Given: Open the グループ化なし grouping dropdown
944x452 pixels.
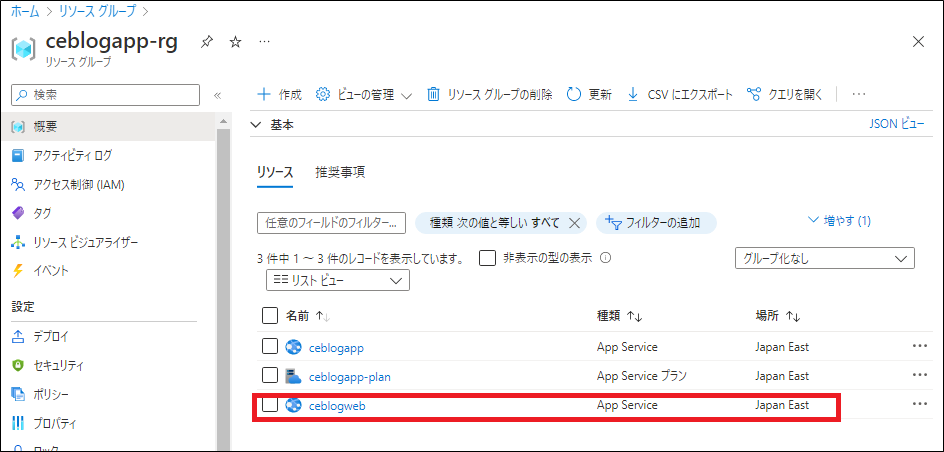Looking at the screenshot, I should 825,258.
